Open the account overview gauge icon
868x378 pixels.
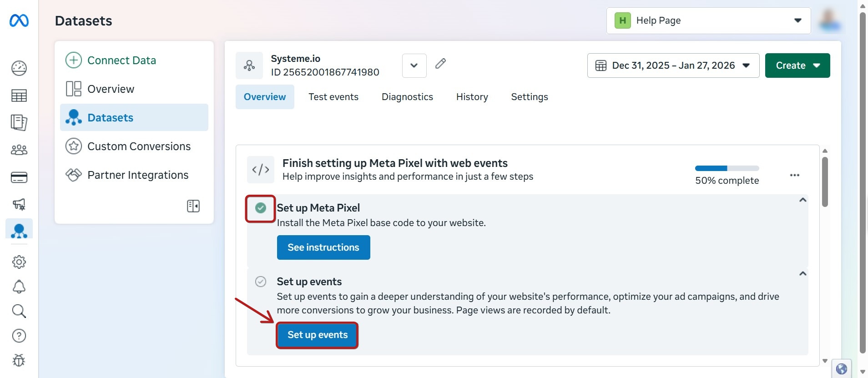[19, 68]
